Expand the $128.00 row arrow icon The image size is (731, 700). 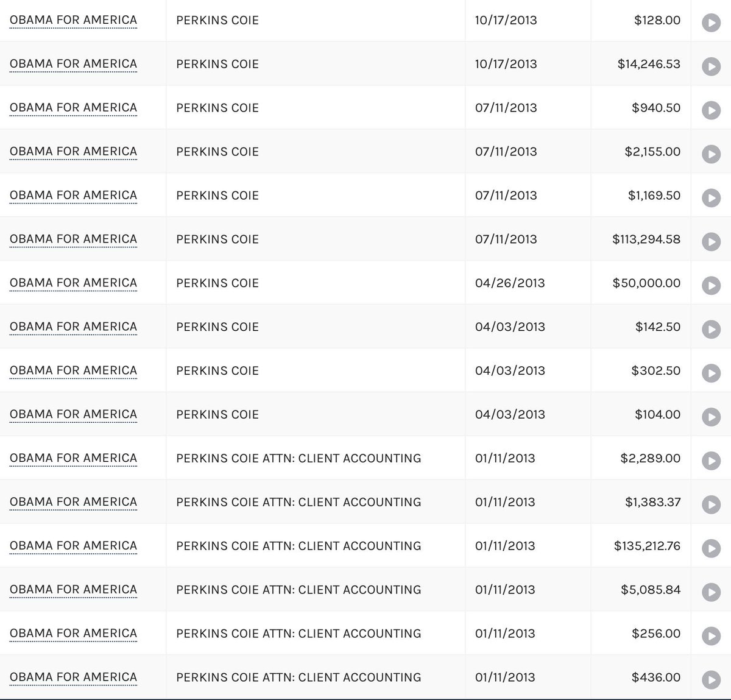[x=711, y=23]
